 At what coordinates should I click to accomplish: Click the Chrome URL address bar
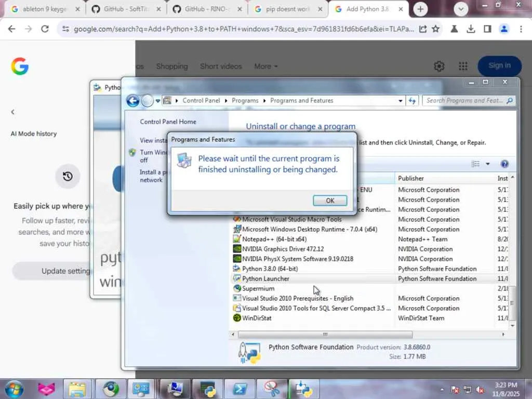click(244, 29)
